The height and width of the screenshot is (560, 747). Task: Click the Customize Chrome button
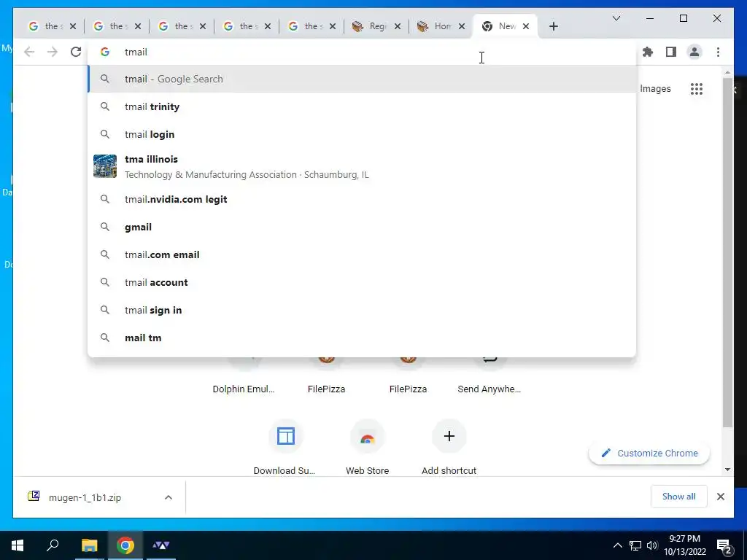[649, 453]
